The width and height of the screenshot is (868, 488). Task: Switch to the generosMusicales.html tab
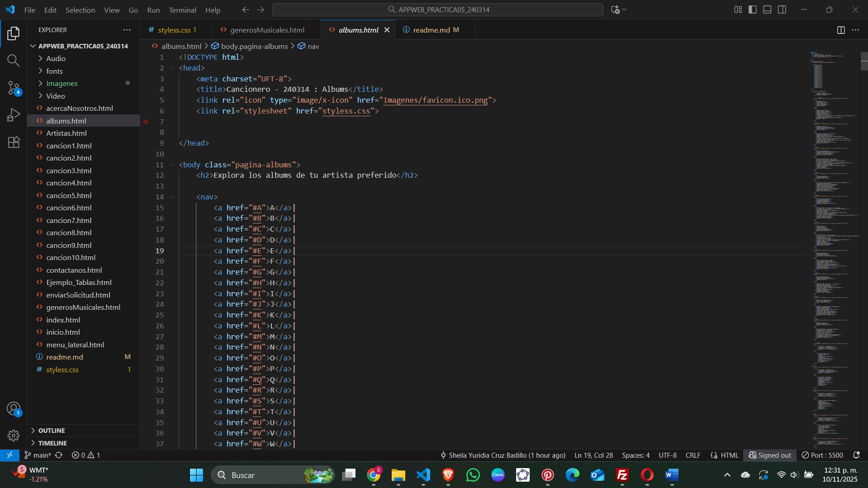pyautogui.click(x=267, y=30)
